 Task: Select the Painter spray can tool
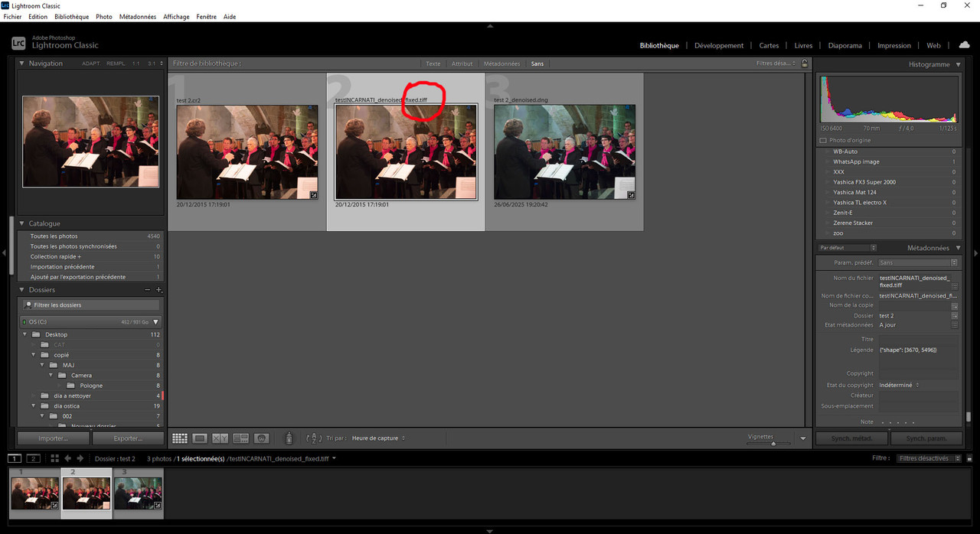(289, 438)
